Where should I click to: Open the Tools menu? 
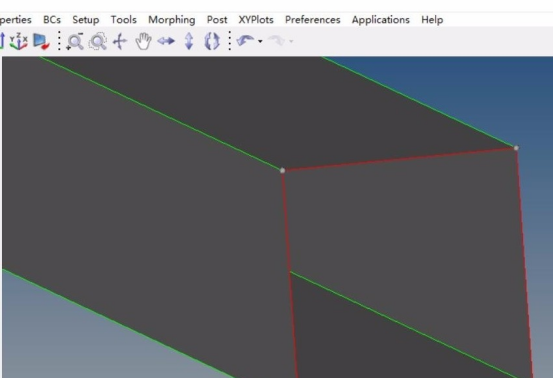pos(123,20)
